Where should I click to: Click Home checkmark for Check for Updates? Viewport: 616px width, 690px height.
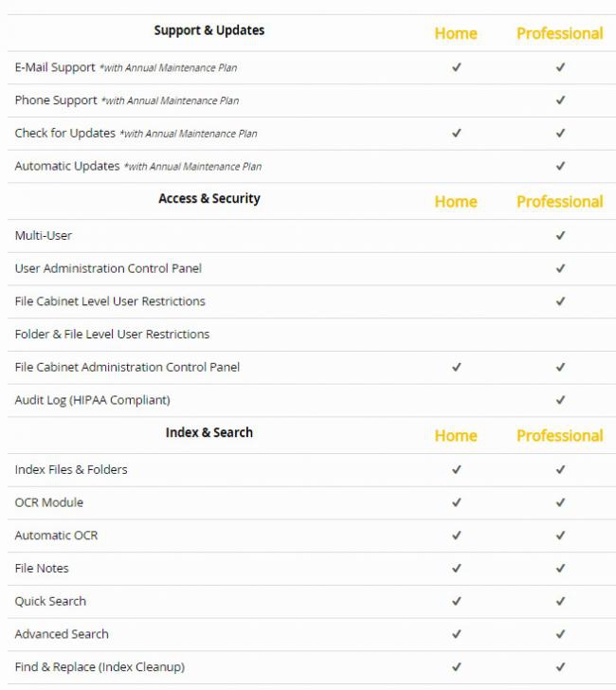[456, 134]
